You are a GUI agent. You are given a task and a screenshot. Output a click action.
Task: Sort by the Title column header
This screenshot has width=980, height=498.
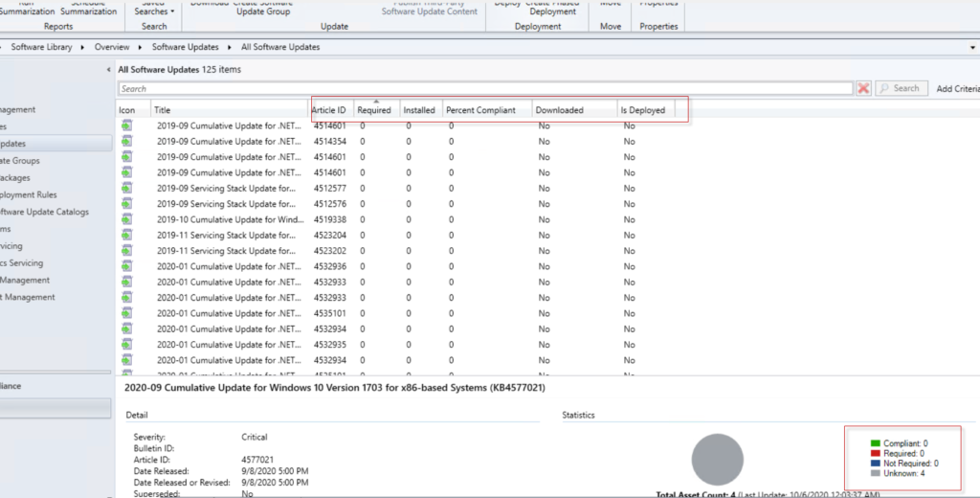pos(230,110)
